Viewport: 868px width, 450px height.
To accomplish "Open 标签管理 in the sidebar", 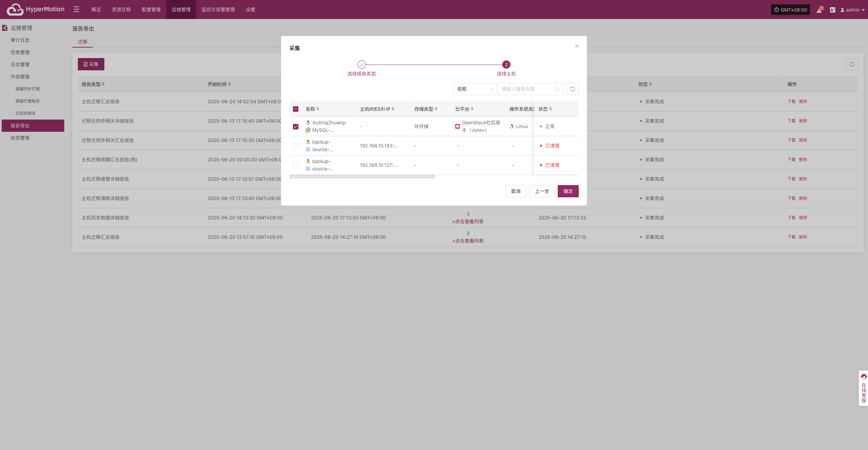I will tap(20, 138).
